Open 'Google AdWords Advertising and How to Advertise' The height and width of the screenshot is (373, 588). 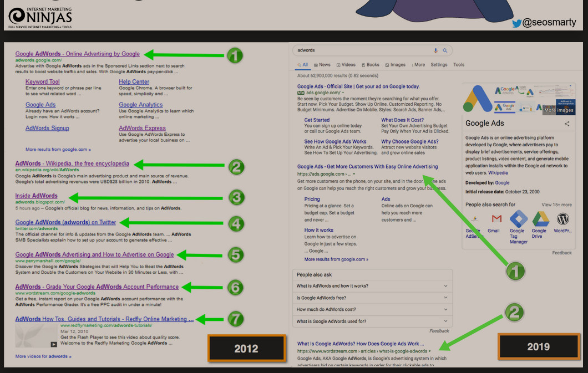[94, 254]
